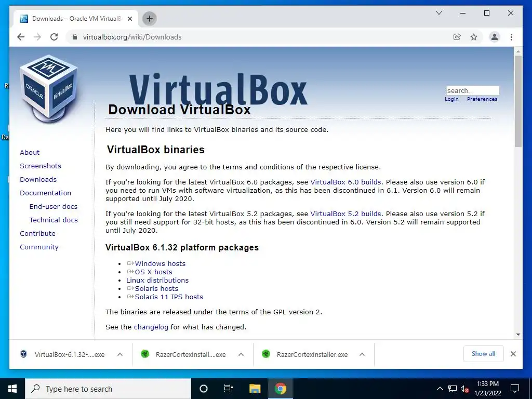Click the VirtualBox search field
The image size is (532, 399).
pos(473,90)
